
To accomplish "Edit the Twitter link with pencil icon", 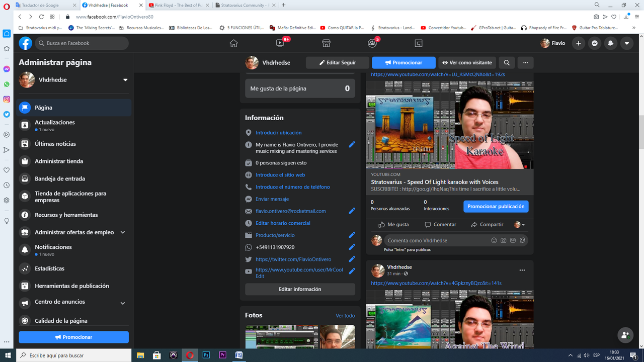I will (352, 259).
